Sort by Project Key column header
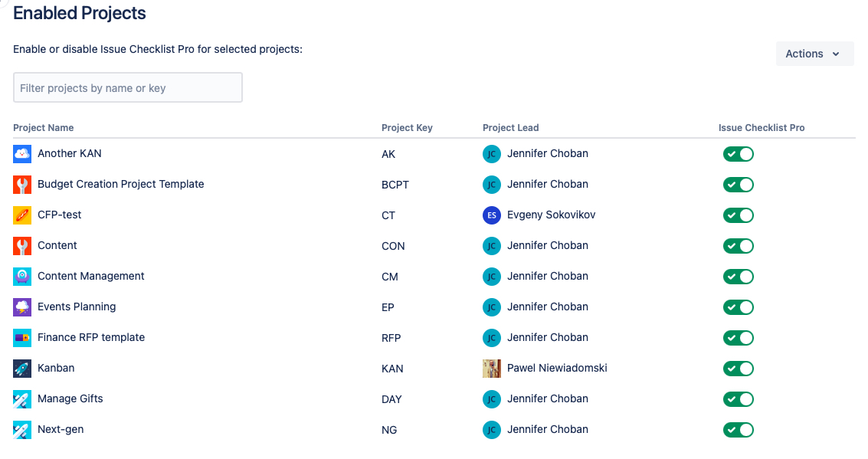Screen dimensions: 868x459 pos(407,128)
